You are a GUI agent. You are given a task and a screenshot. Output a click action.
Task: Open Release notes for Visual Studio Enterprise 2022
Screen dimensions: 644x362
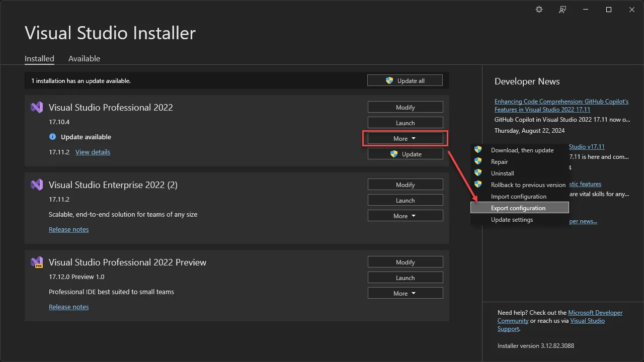point(68,229)
